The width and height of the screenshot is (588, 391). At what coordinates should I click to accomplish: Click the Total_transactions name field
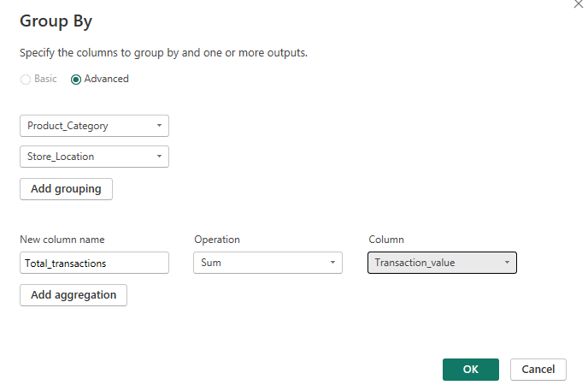pos(94,263)
